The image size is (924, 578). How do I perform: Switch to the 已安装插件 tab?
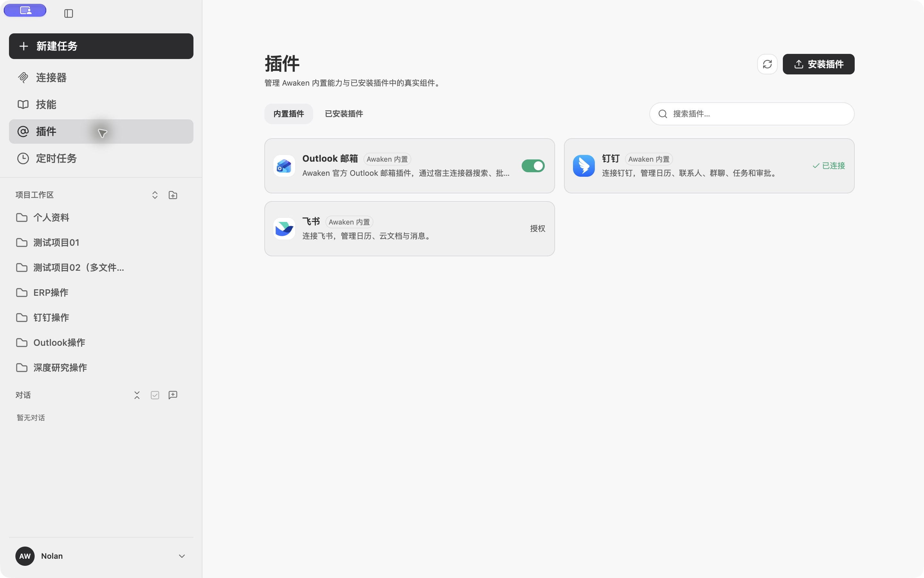(344, 114)
